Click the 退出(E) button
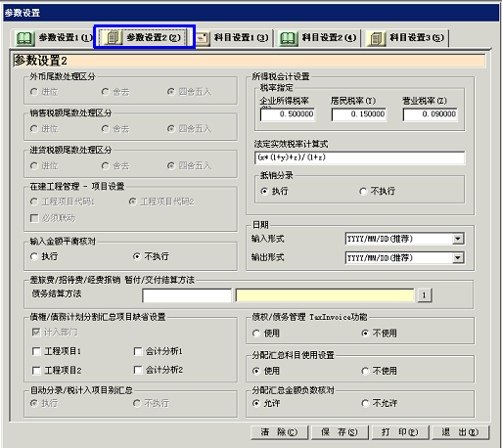 (x=460, y=432)
